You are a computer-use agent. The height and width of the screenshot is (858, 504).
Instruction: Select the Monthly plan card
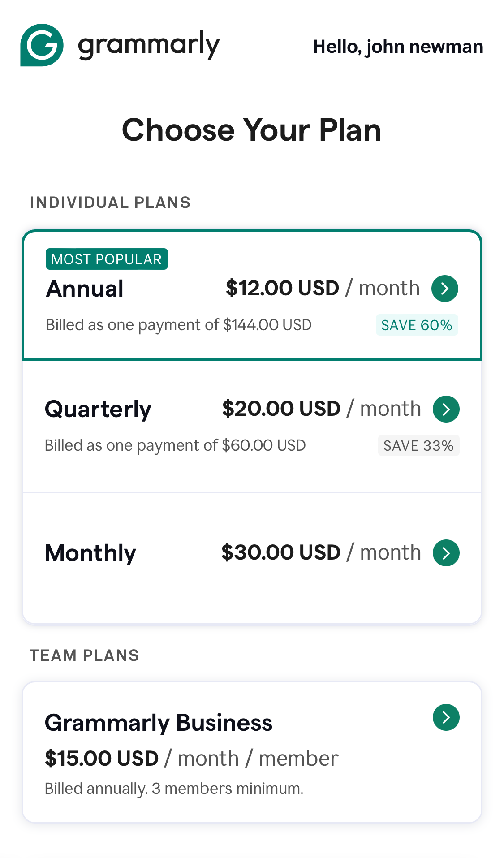[252, 556]
